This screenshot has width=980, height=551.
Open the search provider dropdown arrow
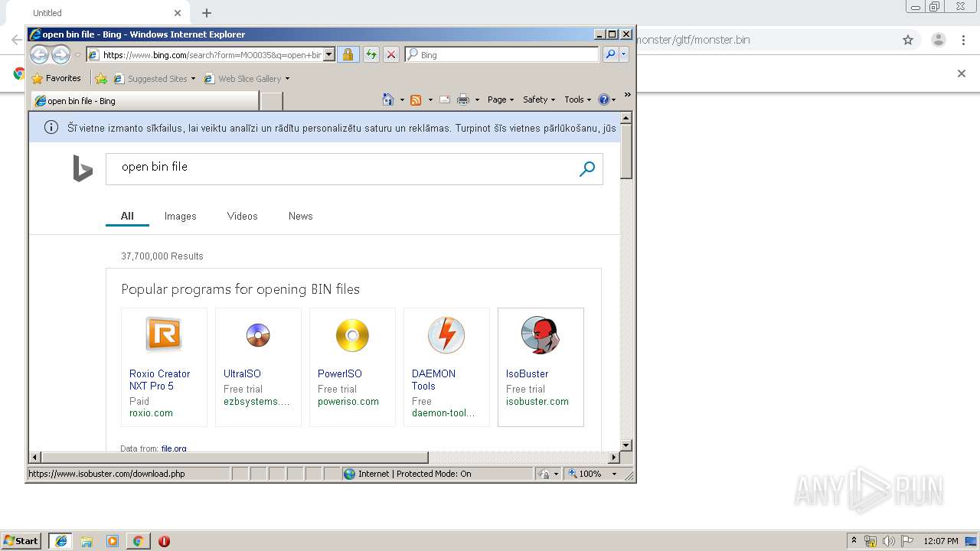[x=624, y=54]
